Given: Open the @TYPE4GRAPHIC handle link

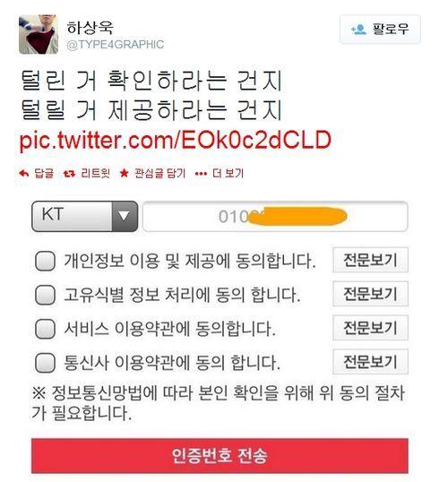Looking at the screenshot, I should pyautogui.click(x=116, y=45).
